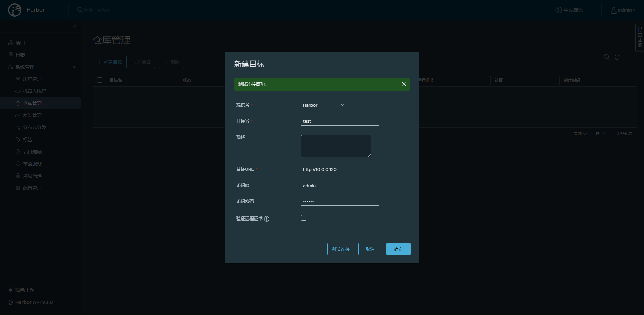Open the Harbor API V2.0 link
Image resolution: width=644 pixels, height=315 pixels.
point(34,302)
